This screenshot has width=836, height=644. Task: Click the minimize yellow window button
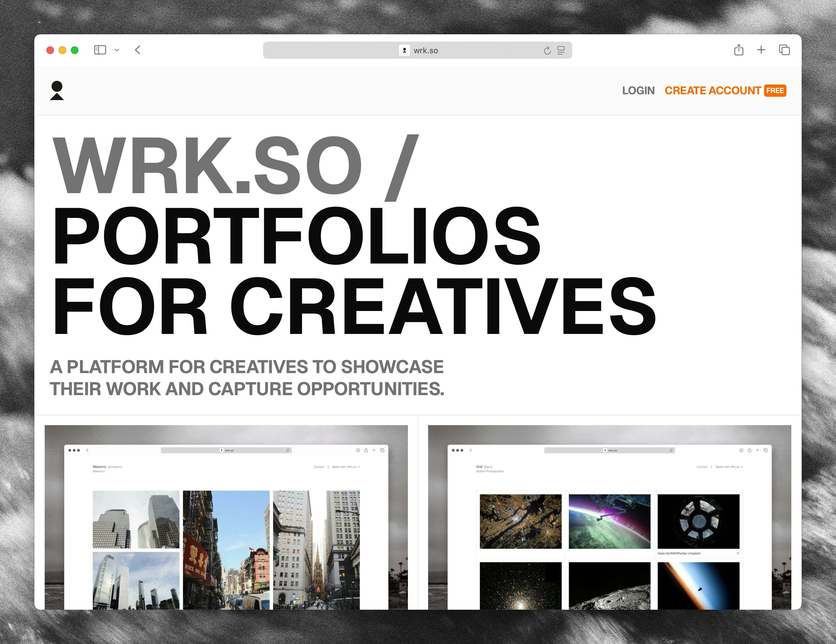[62, 50]
